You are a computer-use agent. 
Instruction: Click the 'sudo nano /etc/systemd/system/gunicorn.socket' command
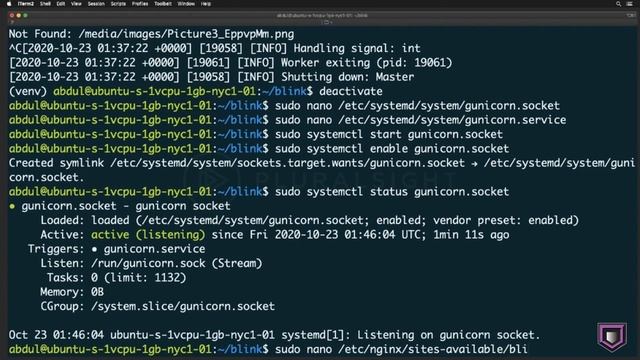(417, 105)
